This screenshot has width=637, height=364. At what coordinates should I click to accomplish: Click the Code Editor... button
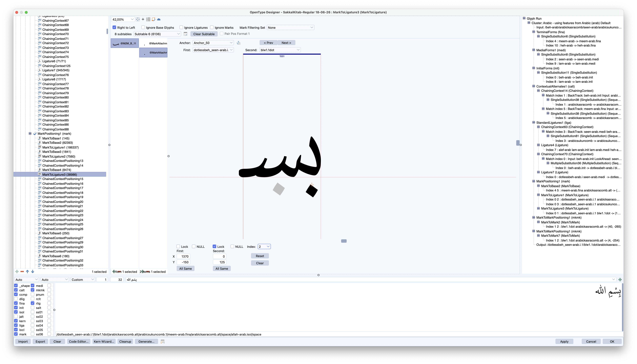click(79, 341)
